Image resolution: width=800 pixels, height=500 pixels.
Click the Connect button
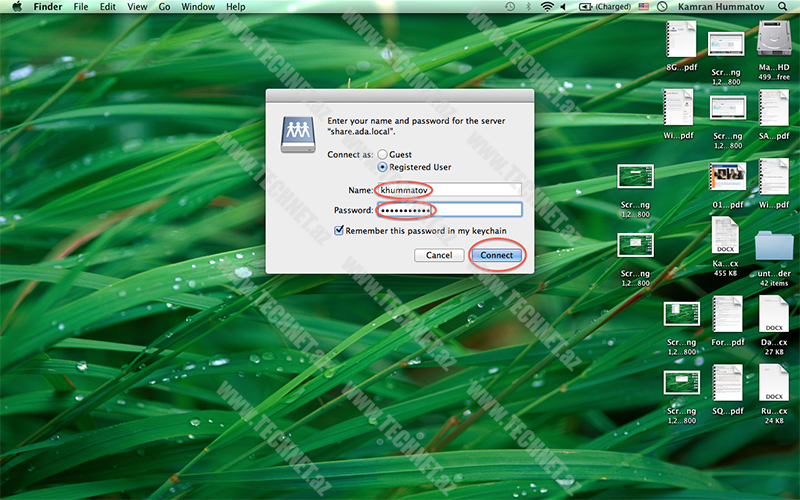coord(496,255)
